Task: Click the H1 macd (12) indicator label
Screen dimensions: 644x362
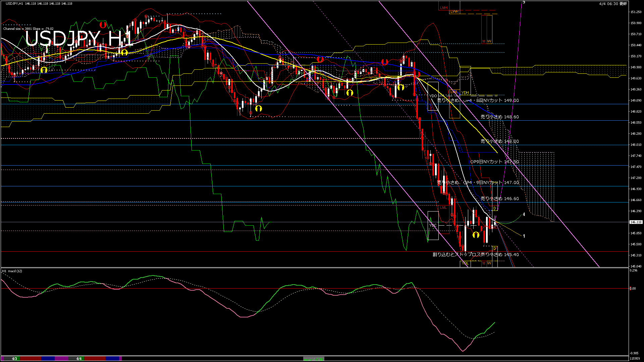Action: (12, 271)
